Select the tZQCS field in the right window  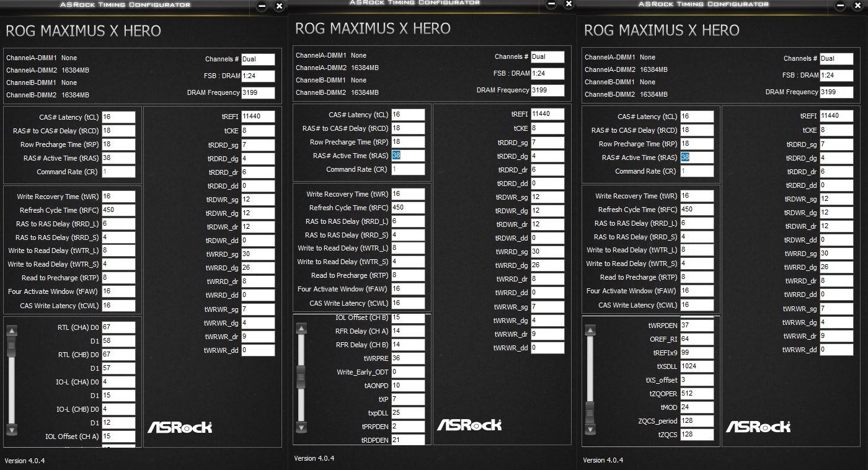(697, 435)
